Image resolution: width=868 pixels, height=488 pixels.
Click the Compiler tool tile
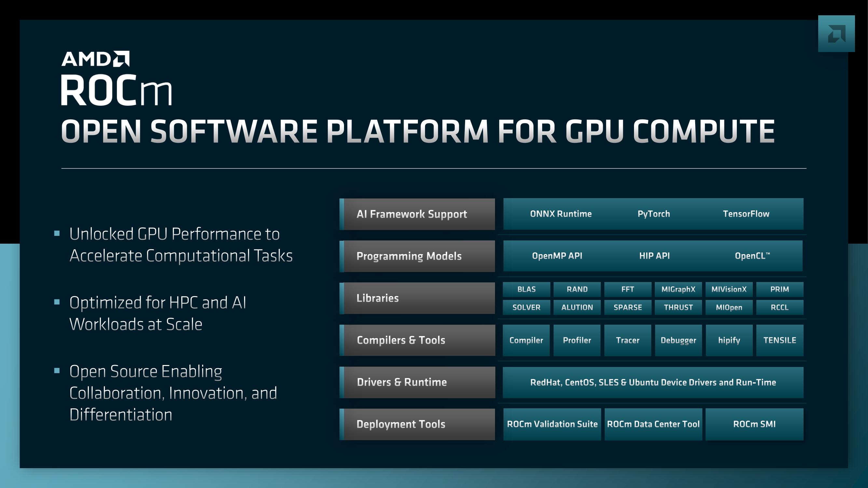[526, 341]
